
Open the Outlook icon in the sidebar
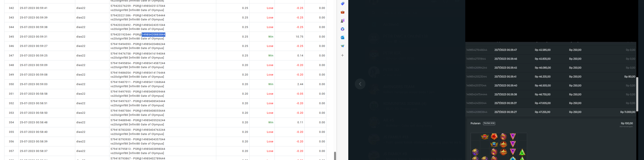[343, 38]
